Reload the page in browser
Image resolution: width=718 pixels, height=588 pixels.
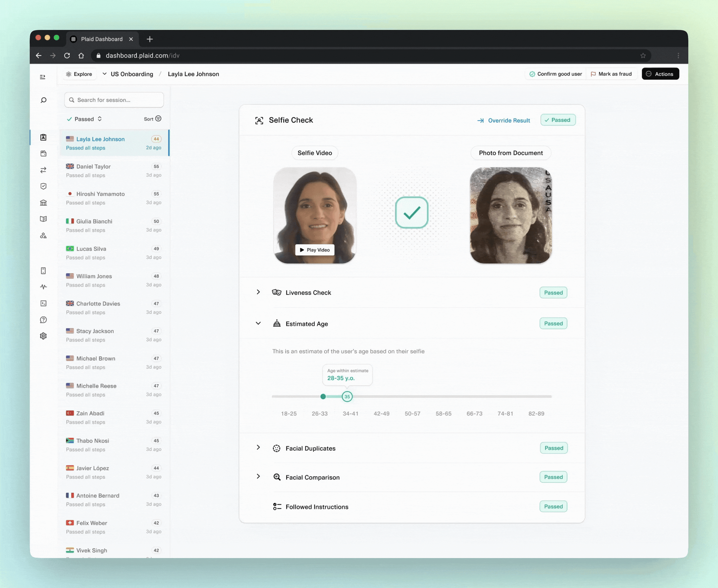click(67, 56)
